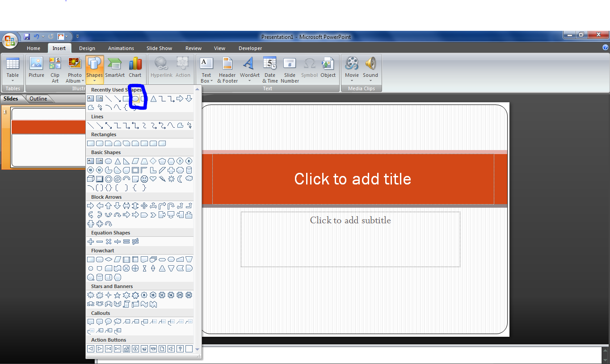Save the presentation from Quick Access Toolbar
This screenshot has width=610, height=364.
coord(27,37)
